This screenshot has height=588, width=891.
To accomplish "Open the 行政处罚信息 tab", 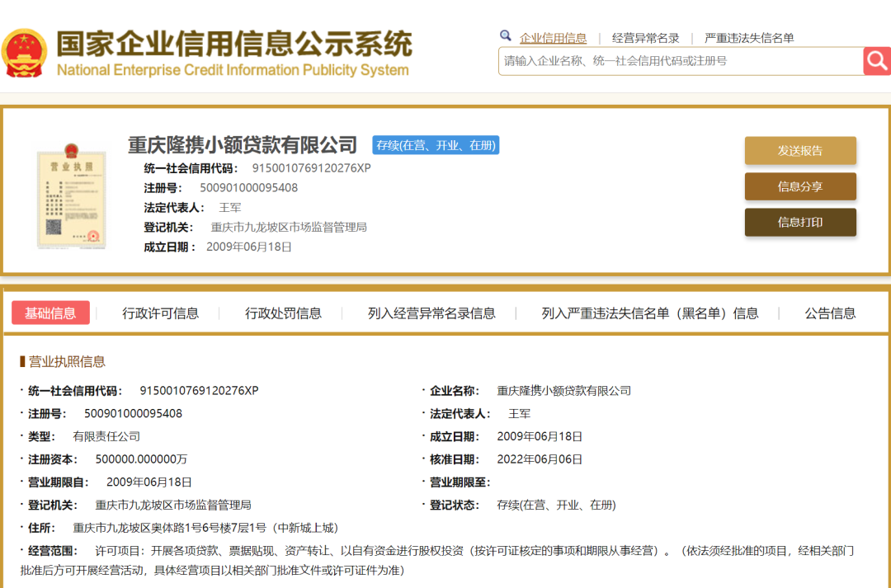I will pos(283,313).
